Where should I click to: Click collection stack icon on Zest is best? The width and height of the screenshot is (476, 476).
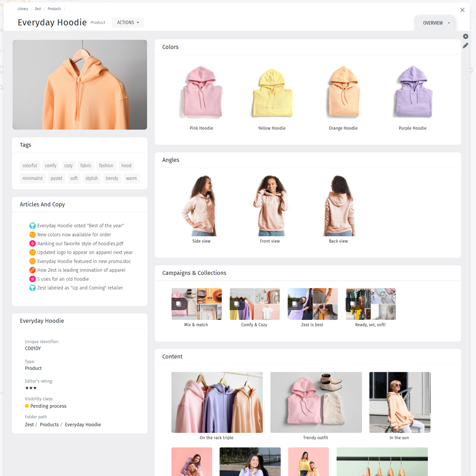point(295,304)
